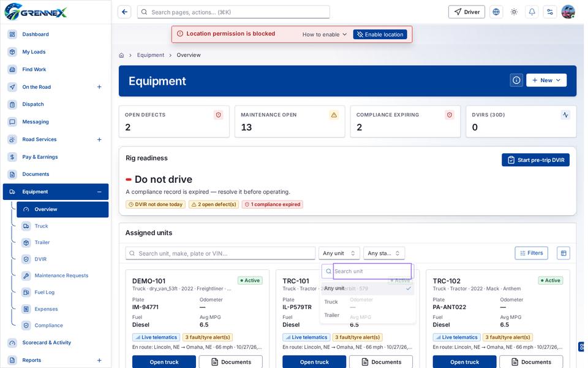Open Dashboard in sidebar
Image resolution: width=588 pixels, height=368 pixels.
click(x=36, y=34)
